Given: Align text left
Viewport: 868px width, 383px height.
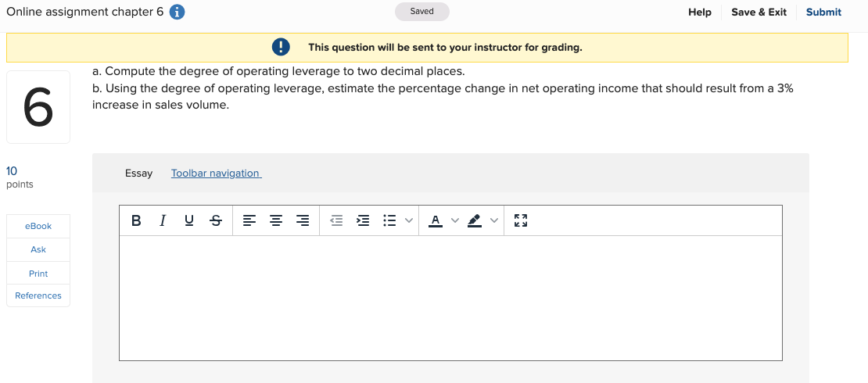Looking at the screenshot, I should coord(249,220).
